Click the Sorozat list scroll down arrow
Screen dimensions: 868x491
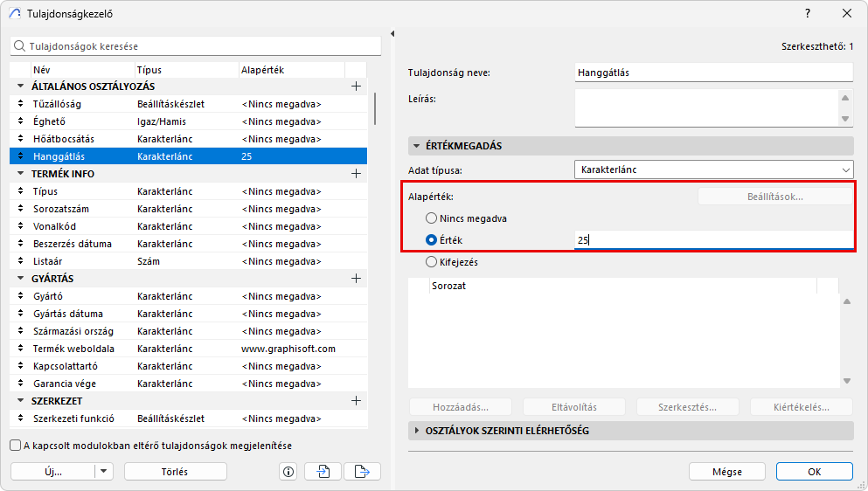[x=847, y=381]
